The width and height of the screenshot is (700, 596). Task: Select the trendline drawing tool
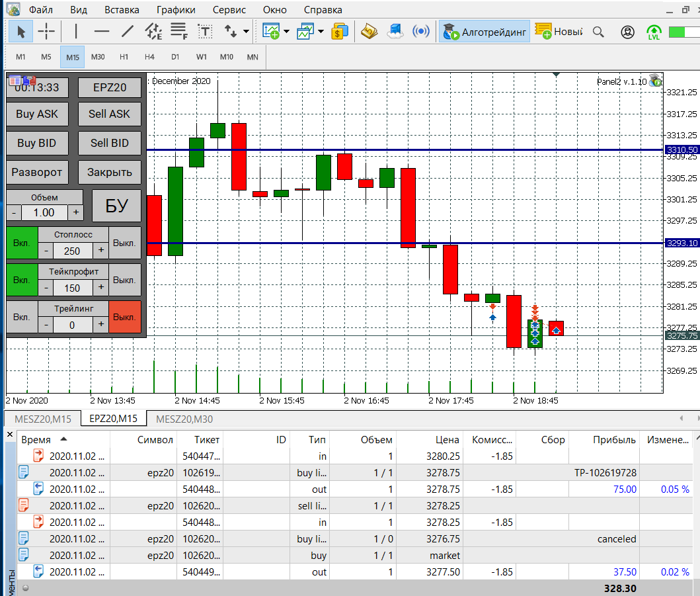pyautogui.click(x=128, y=31)
